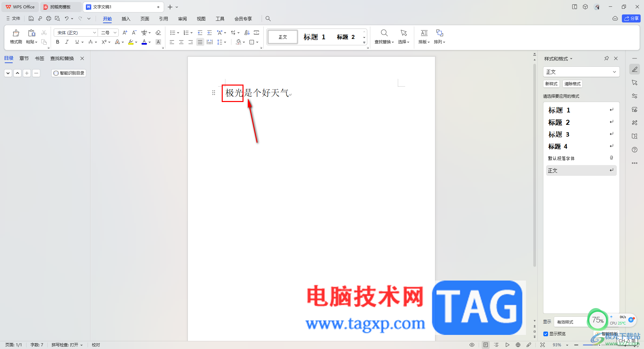Image resolution: width=644 pixels, height=349 pixels.
Task: Open line spacing dropdown
Action: pyautogui.click(x=225, y=42)
